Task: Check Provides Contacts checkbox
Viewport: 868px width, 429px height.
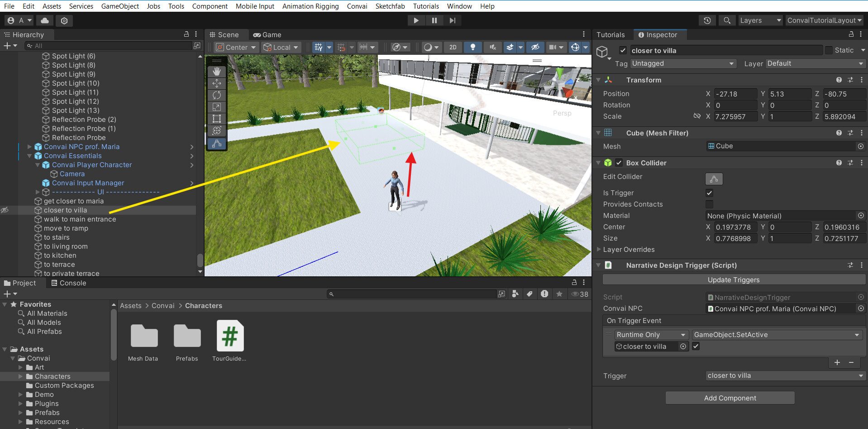Action: coord(709,204)
